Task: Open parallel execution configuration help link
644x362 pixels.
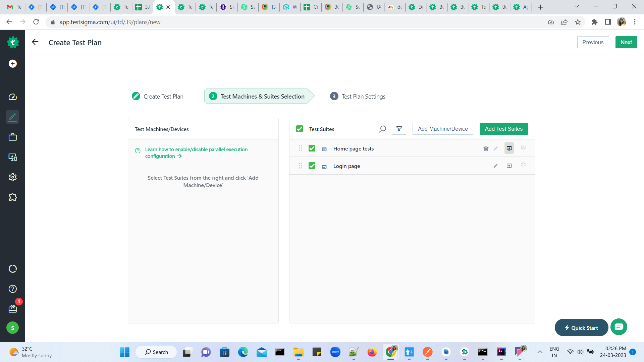Action: pos(196,153)
